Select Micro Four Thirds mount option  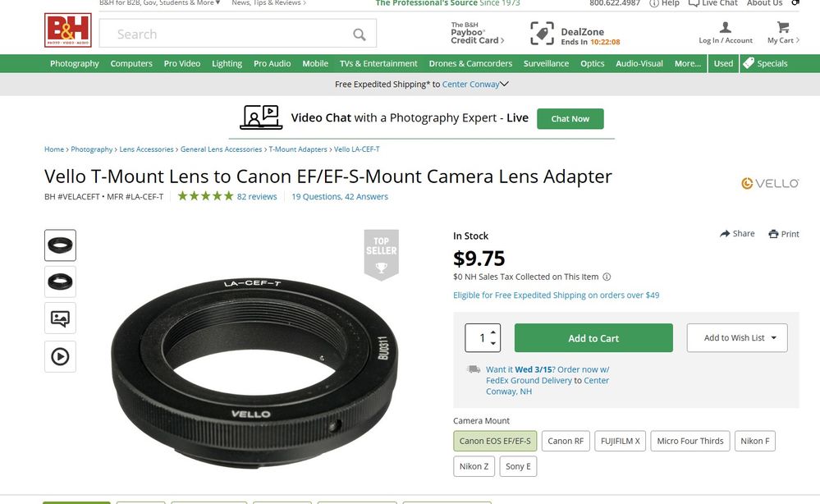tap(689, 441)
